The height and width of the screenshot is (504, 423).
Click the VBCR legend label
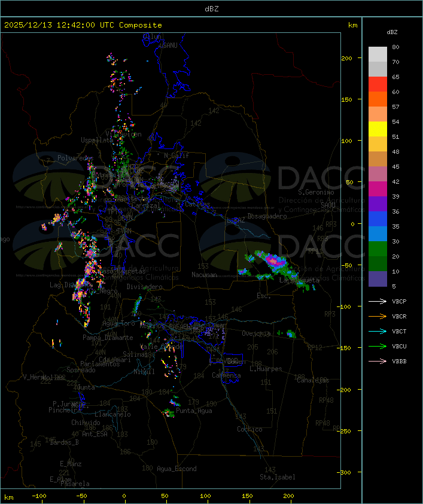click(x=399, y=316)
